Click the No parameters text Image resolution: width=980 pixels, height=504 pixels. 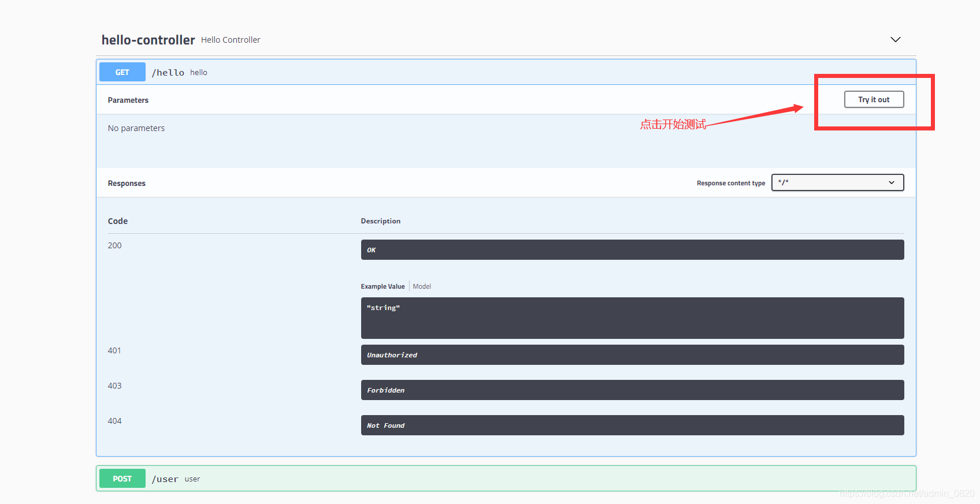[x=136, y=128]
